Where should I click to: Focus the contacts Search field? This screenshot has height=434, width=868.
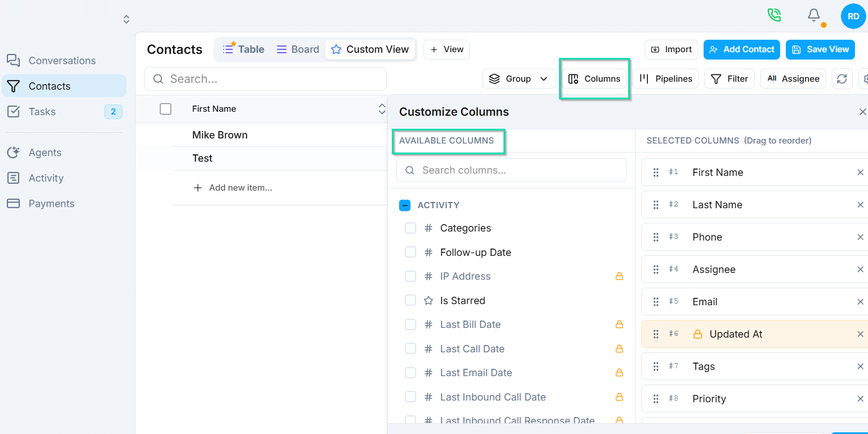point(265,79)
